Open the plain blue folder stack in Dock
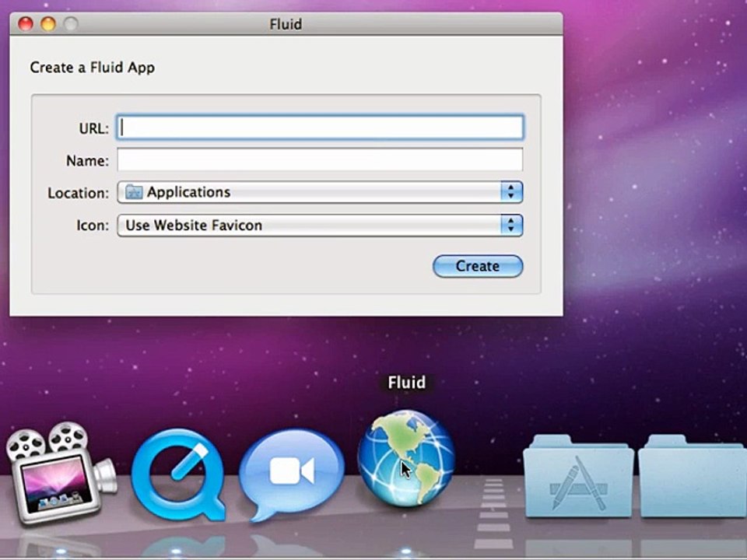Image resolution: width=747 pixels, height=560 pixels. coord(693,476)
